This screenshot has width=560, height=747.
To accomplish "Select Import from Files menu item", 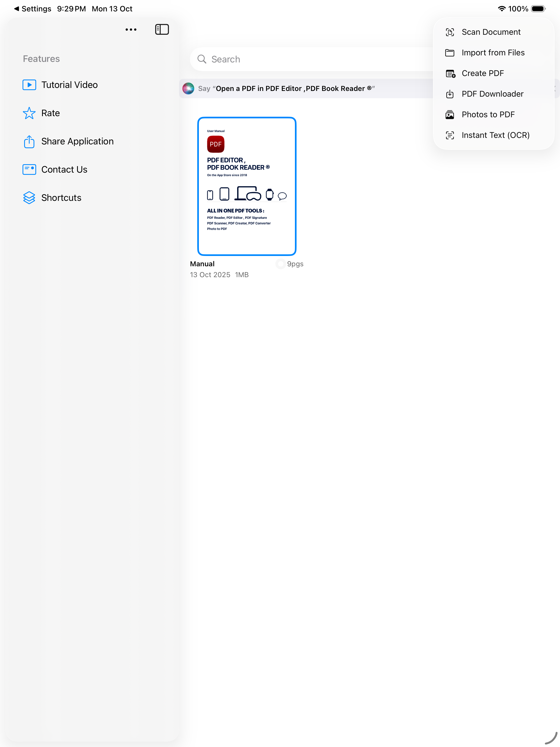I will pyautogui.click(x=493, y=53).
